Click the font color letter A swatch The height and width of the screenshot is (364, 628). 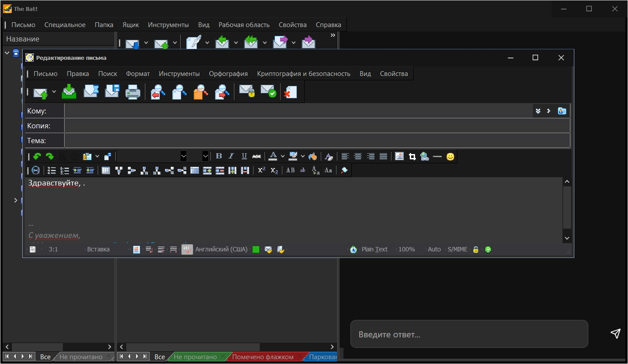[x=273, y=156]
